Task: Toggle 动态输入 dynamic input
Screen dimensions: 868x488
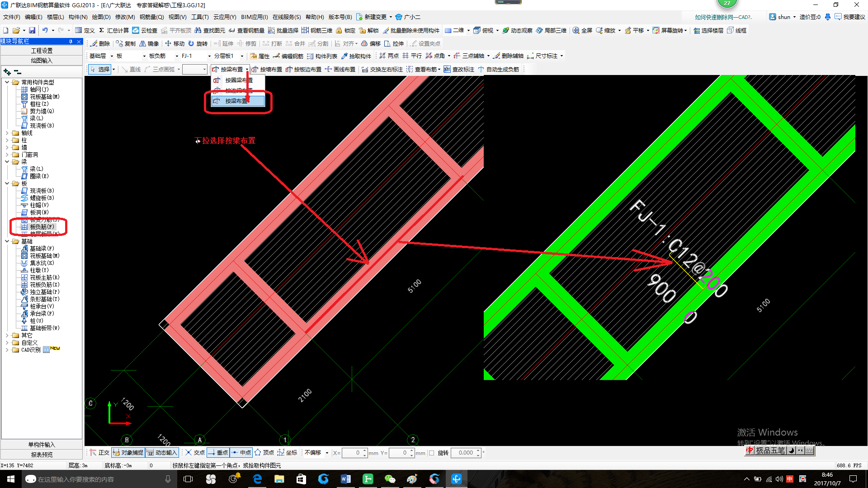Action: tap(162, 452)
